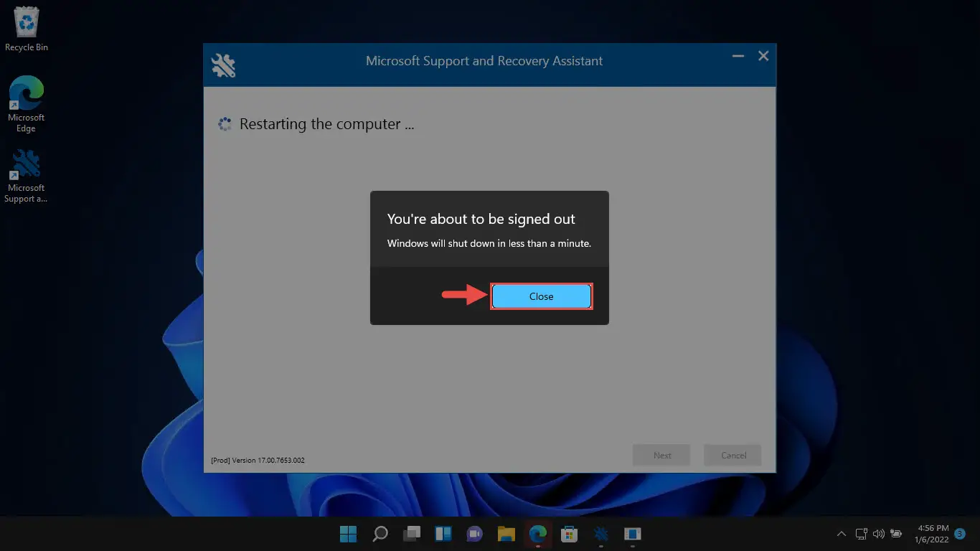Open taskbar Search
This screenshot has height=551, width=980.
coord(380,534)
